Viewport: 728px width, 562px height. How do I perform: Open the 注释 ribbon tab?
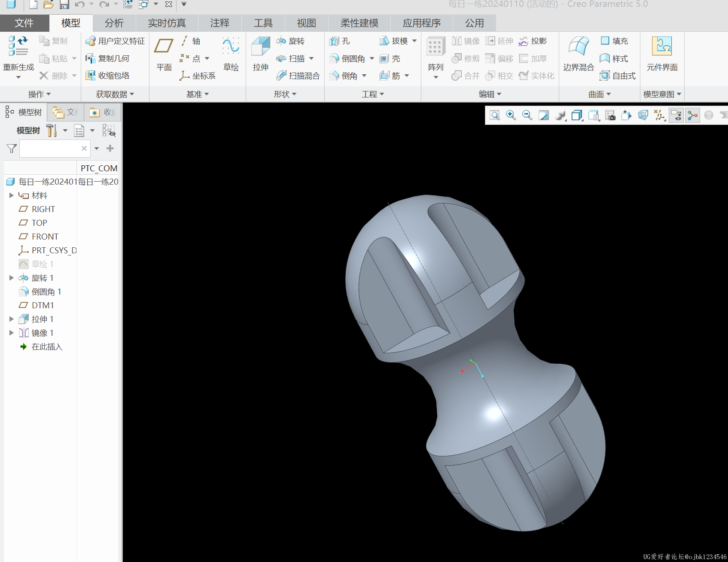pos(219,23)
